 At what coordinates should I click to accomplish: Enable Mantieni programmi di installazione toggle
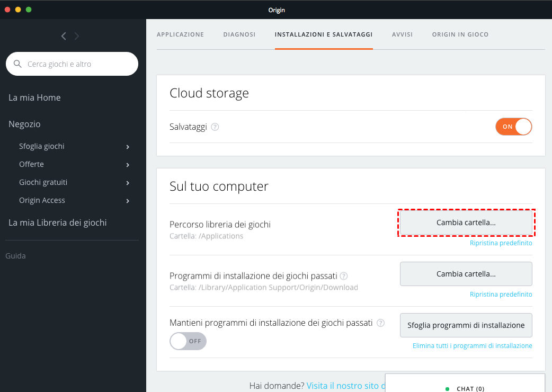point(188,341)
